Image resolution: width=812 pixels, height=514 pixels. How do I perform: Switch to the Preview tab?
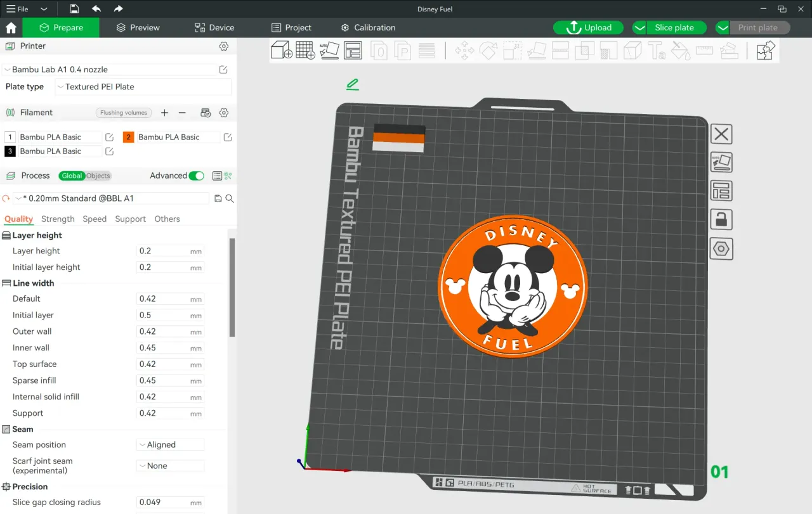tap(138, 27)
